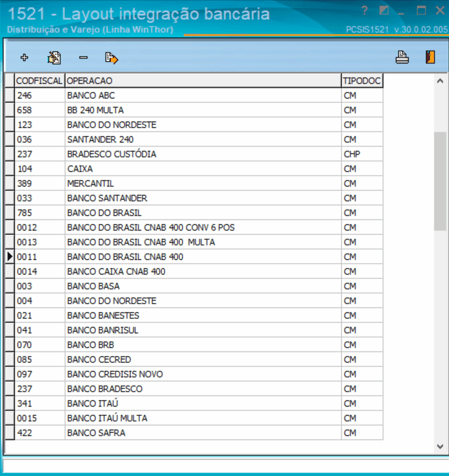This screenshot has height=476, width=449.
Task: Click the scrollbar up arrow
Action: point(440,81)
